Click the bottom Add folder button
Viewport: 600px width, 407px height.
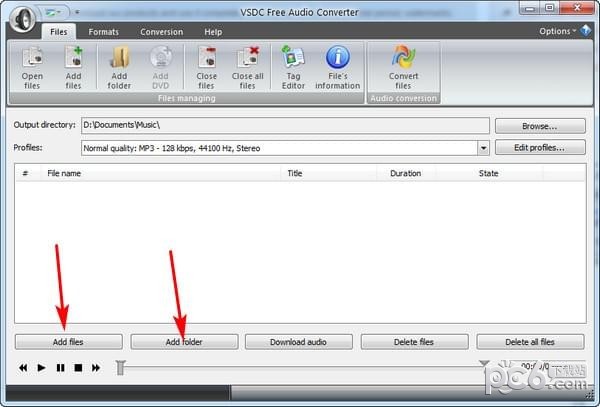tap(184, 342)
